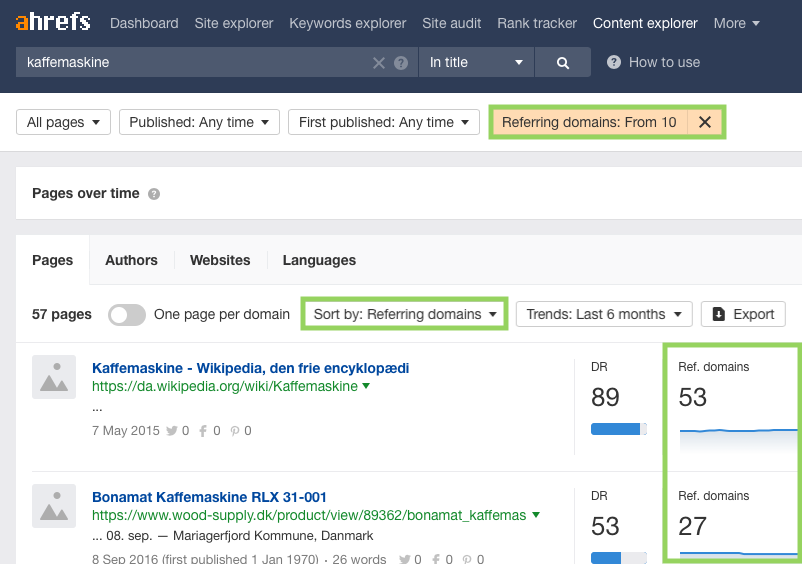Image resolution: width=802 pixels, height=564 pixels.
Task: Open Kaffemaskine Wikipedia title link
Action: (251, 368)
